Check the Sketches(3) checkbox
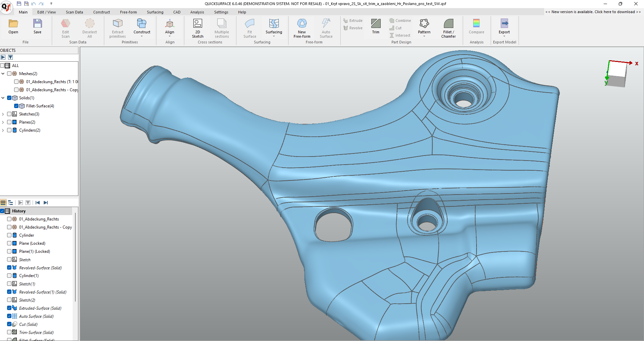The height and width of the screenshot is (341, 644). click(x=9, y=114)
